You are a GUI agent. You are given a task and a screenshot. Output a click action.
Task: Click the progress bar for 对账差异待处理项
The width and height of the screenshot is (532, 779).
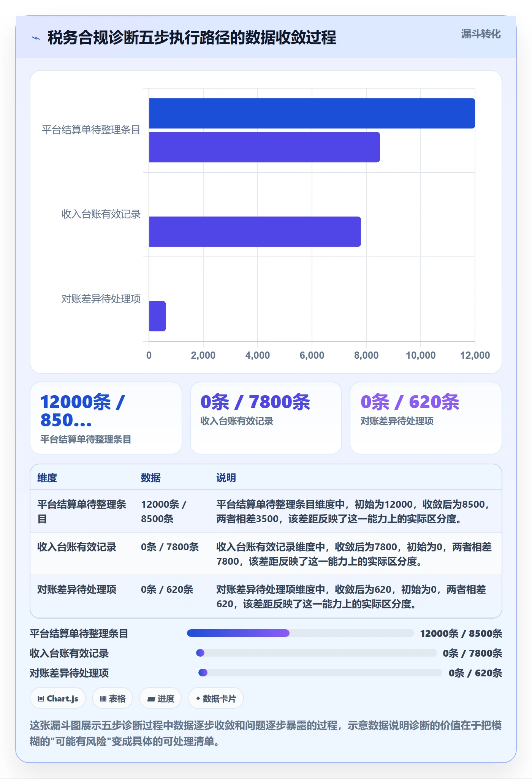[320, 673]
